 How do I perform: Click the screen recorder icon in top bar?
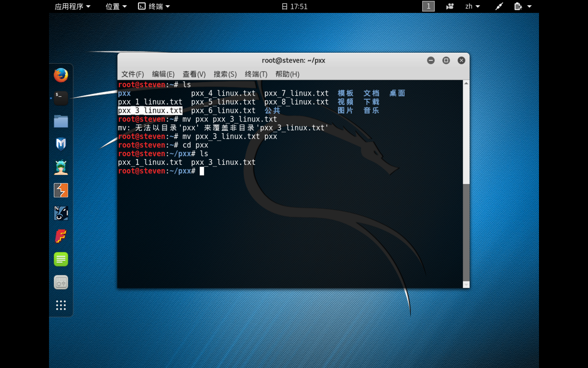[450, 6]
